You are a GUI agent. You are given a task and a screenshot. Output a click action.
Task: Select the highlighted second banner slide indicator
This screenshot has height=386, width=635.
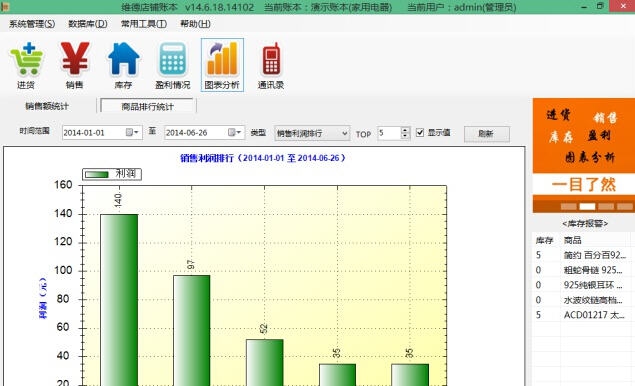click(587, 207)
